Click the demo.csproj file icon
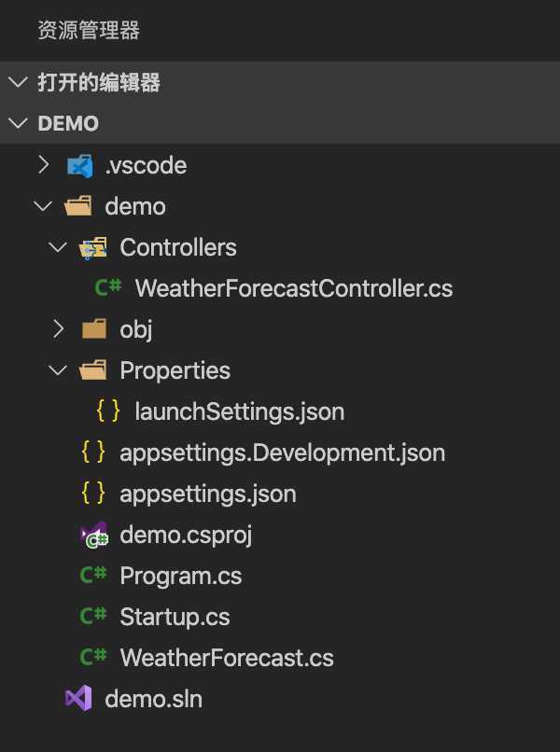The height and width of the screenshot is (752, 560). [94, 535]
